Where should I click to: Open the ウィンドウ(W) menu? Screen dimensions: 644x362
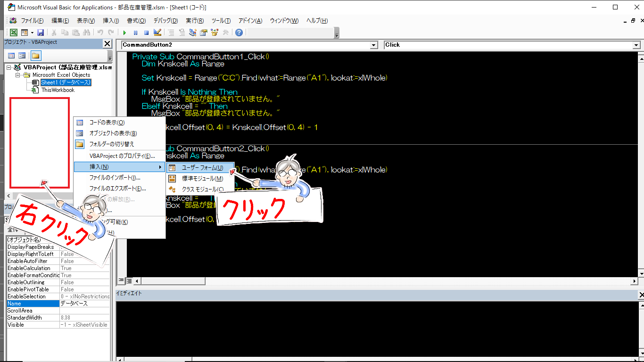[284, 21]
